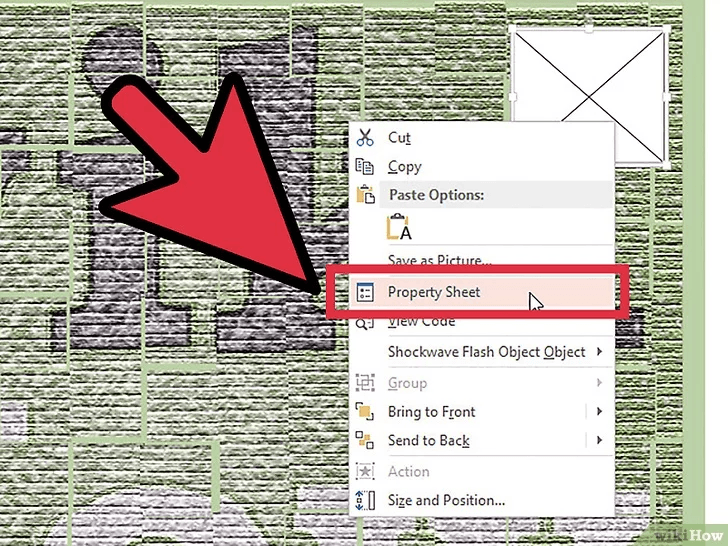Click the View Code magnifier icon

click(x=365, y=322)
